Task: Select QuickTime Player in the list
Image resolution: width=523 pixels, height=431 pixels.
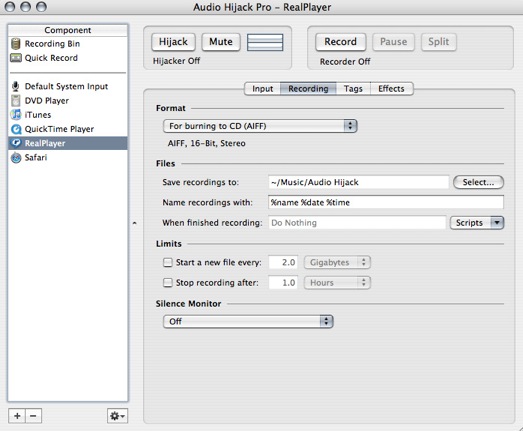Action: (68, 129)
